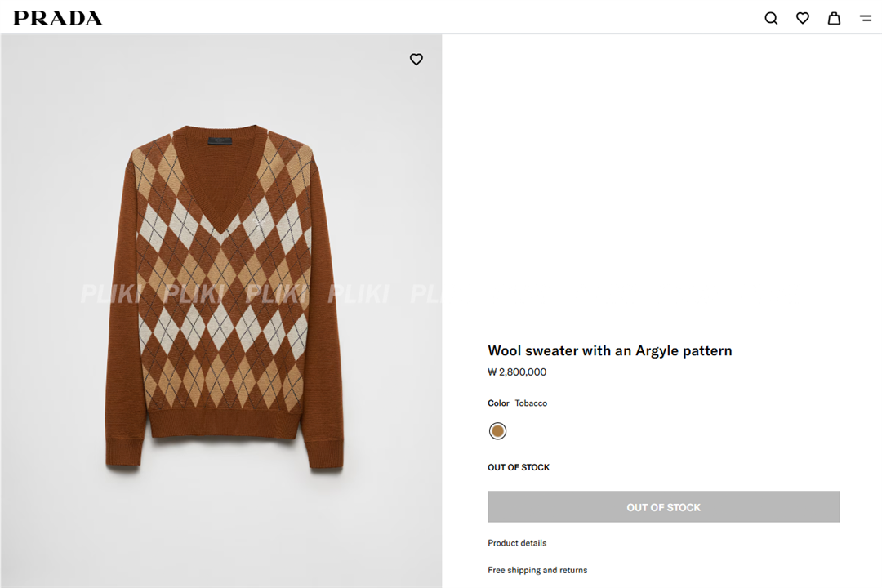Select the Tobacco color swatch
Screen dimensions: 882x588
click(x=497, y=431)
